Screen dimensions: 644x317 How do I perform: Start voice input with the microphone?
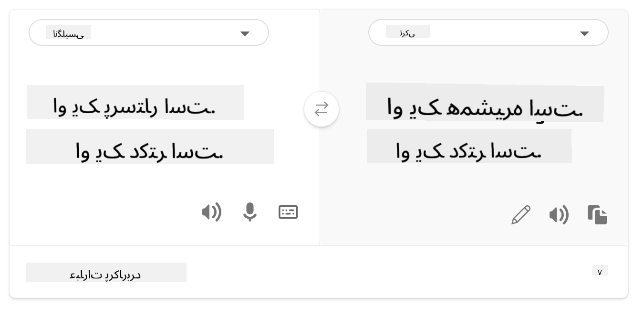(x=250, y=212)
